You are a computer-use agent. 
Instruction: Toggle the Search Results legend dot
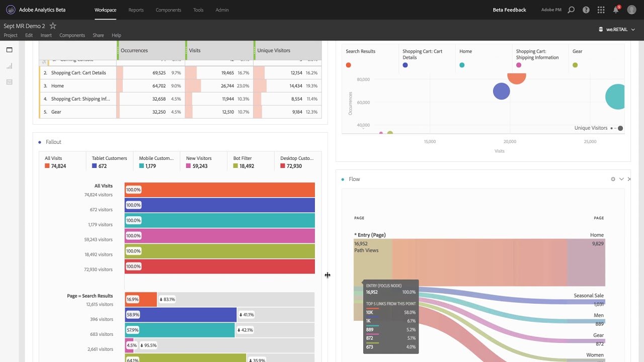[x=348, y=65]
